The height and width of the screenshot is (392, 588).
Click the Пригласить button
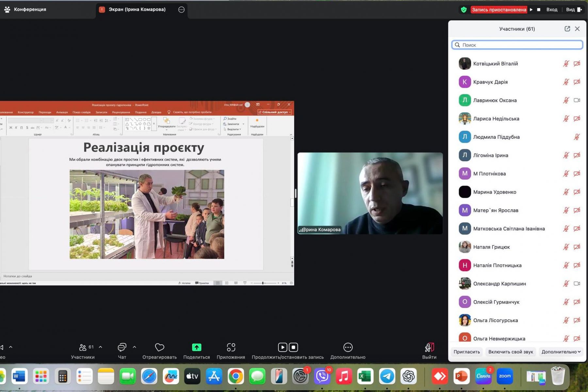pyautogui.click(x=466, y=352)
